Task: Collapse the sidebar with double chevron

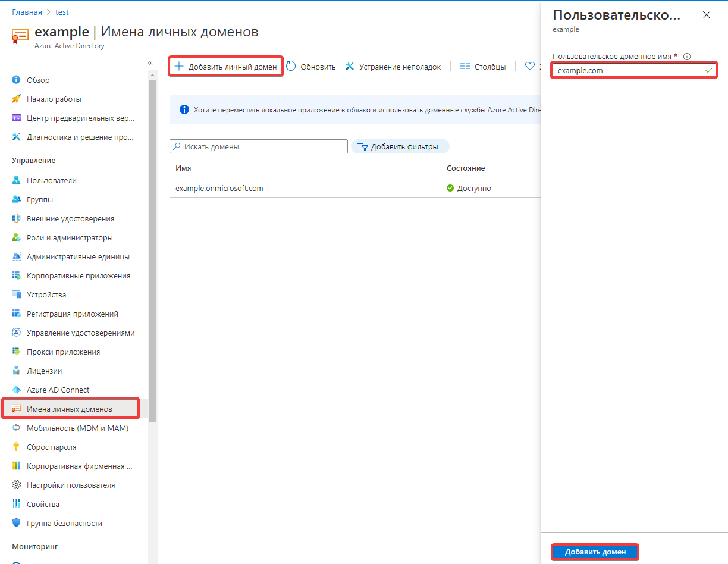Action: pyautogui.click(x=150, y=63)
